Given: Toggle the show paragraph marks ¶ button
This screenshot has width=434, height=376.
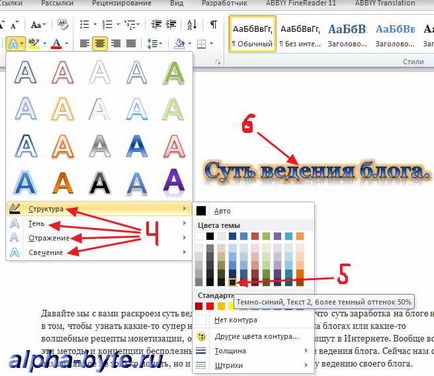Looking at the screenshot, I should pyautogui.click(x=213, y=24).
